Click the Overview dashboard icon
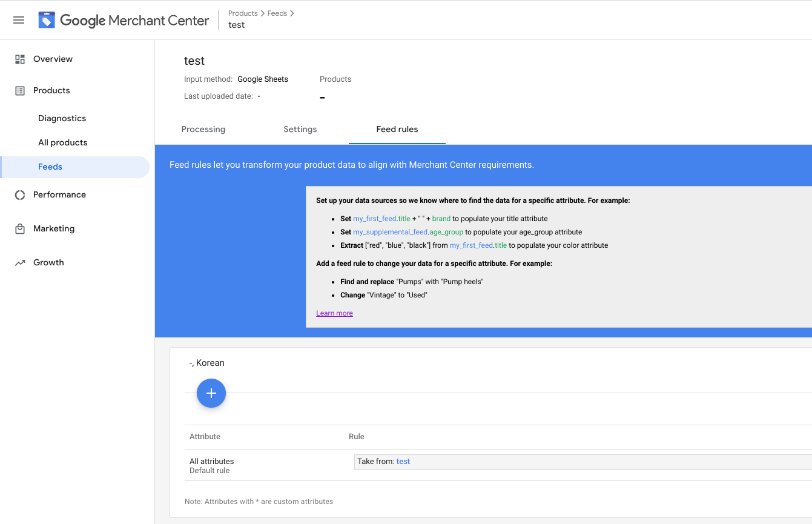 20,59
